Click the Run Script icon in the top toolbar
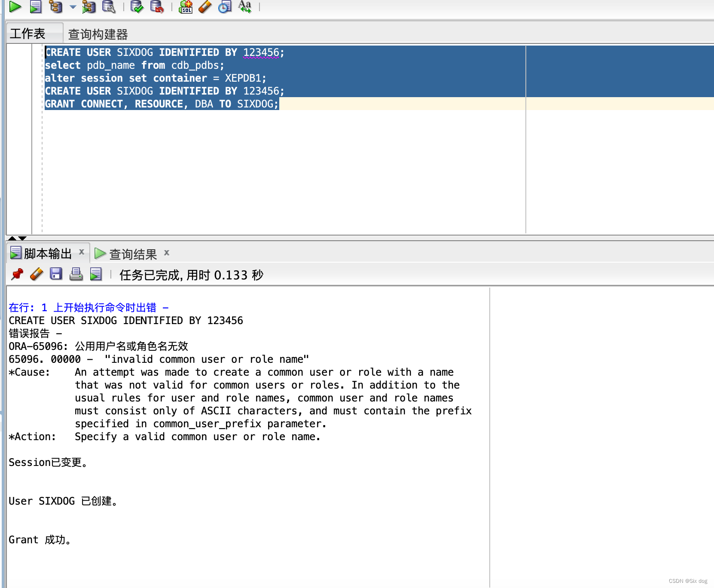This screenshot has width=714, height=588. click(36, 6)
